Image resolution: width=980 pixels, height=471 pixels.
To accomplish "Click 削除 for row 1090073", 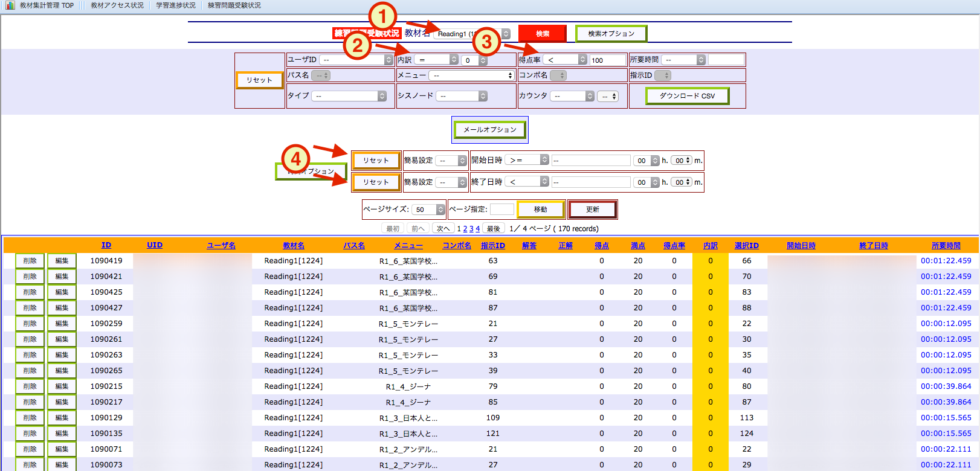I will coord(30,464).
